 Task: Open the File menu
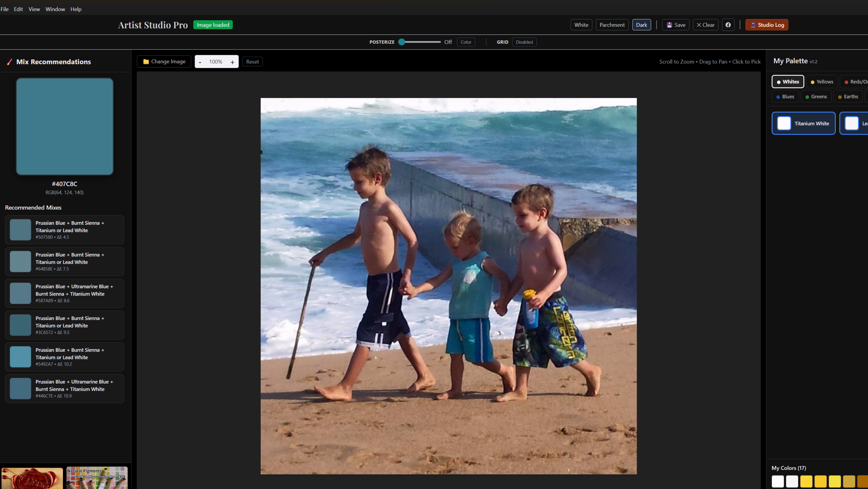pyautogui.click(x=5, y=9)
